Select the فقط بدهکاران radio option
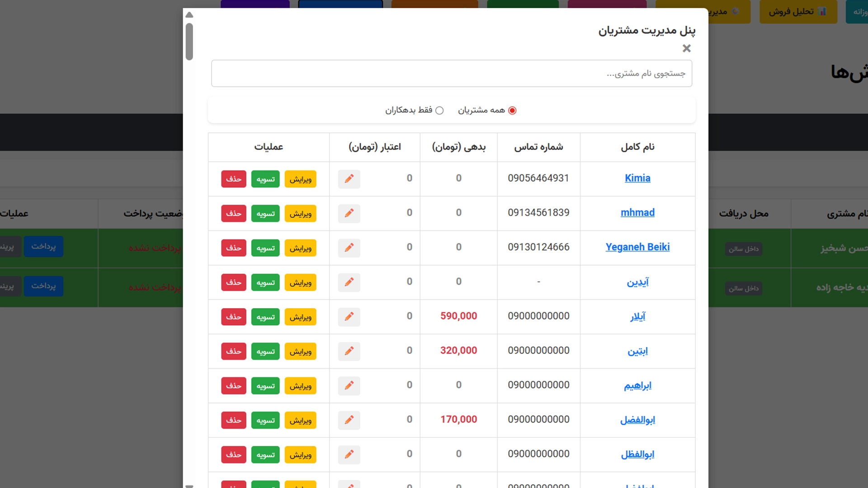The width and height of the screenshot is (868, 488). coord(440,110)
